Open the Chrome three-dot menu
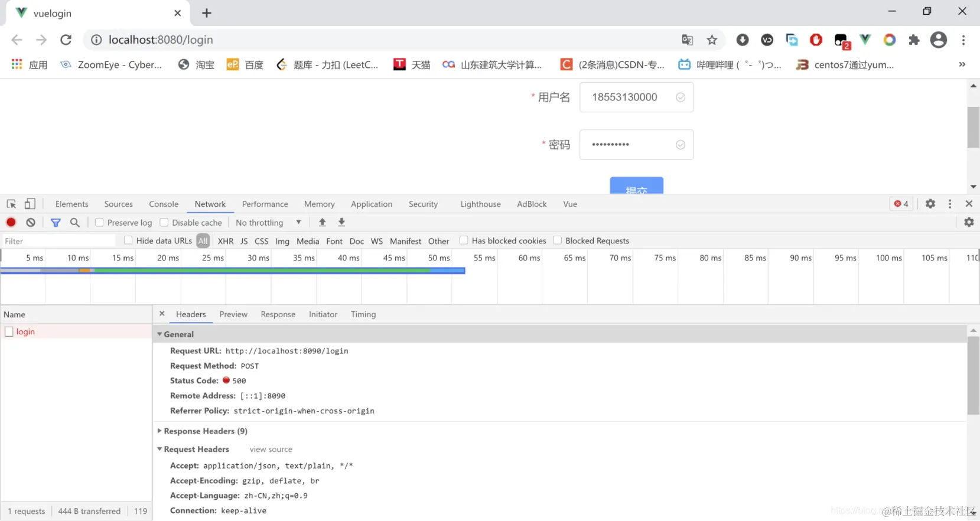This screenshot has height=521, width=980. click(963, 40)
